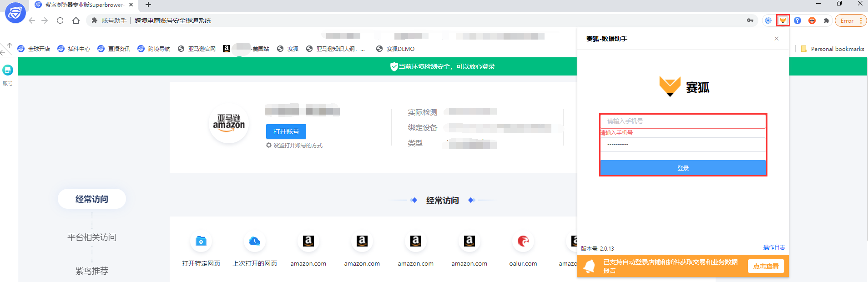Open the Personal bookmarks folder

[x=832, y=49]
